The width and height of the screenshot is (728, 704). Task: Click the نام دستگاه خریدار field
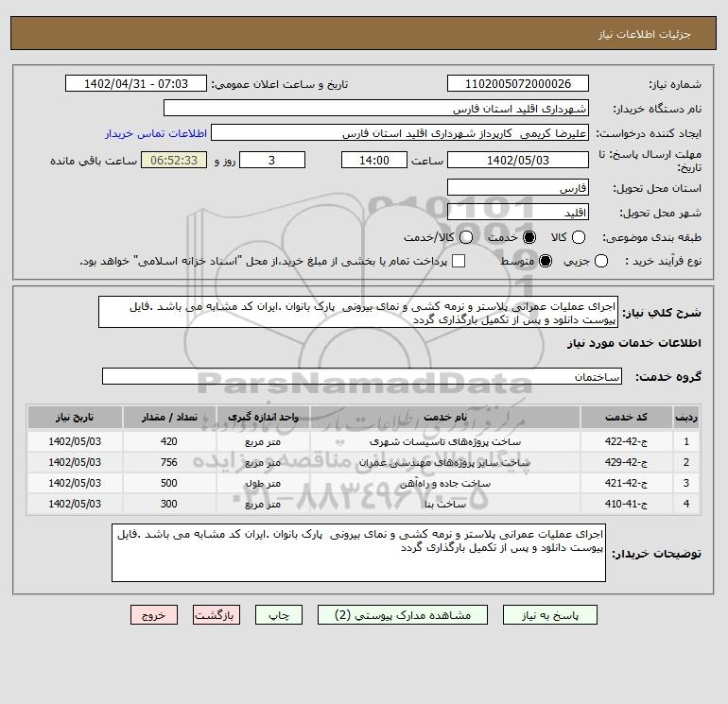click(x=376, y=109)
